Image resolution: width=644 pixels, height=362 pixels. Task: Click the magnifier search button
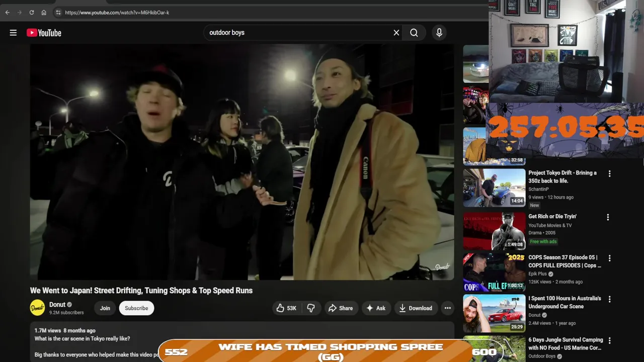(x=414, y=33)
